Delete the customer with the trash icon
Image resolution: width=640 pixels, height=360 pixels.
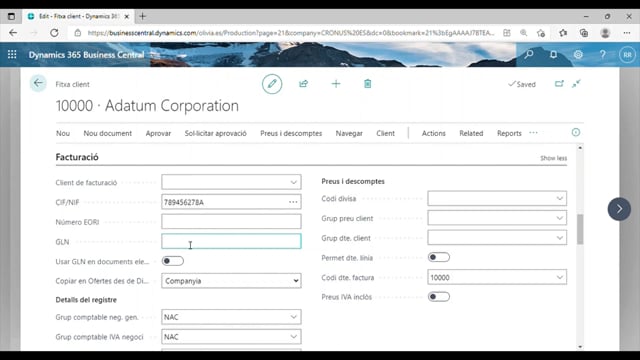tap(367, 84)
